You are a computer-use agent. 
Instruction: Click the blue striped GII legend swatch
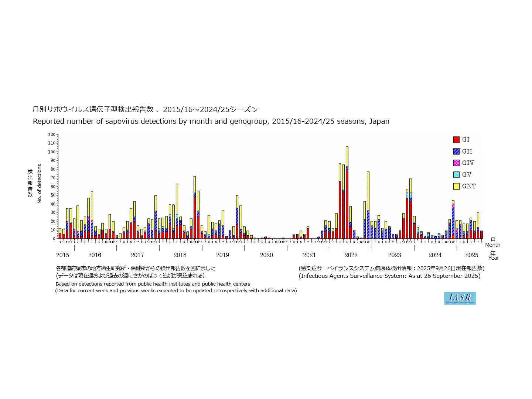[x=456, y=151]
